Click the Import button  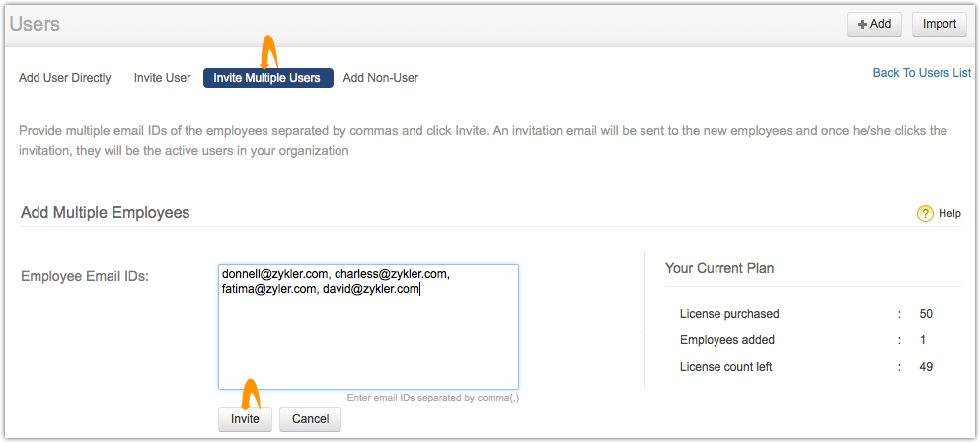pyautogui.click(x=939, y=24)
